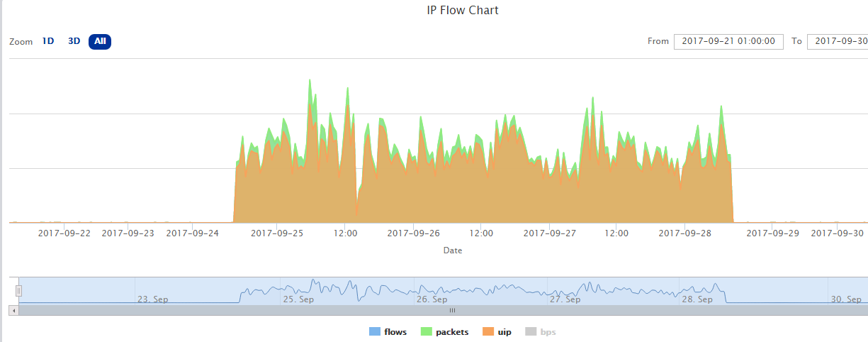The image size is (868, 342).
Task: Click the 23. Sep navigator label
Action: 152,299
